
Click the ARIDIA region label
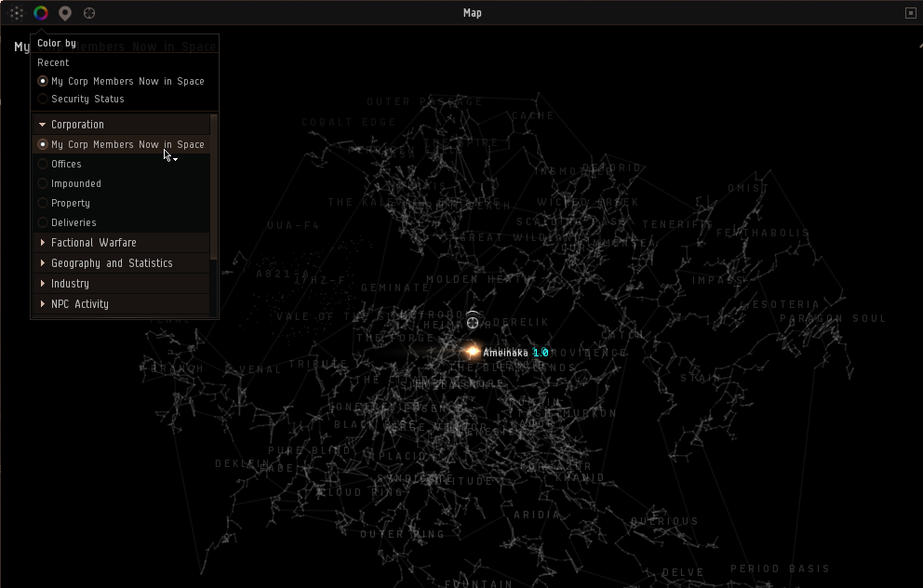pyautogui.click(x=537, y=514)
